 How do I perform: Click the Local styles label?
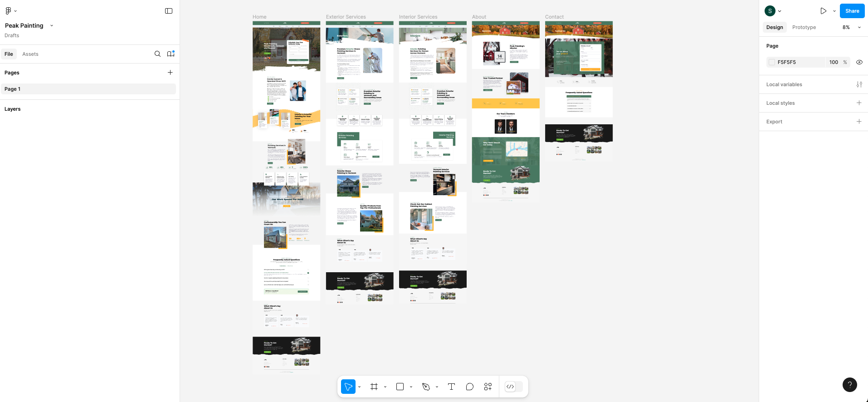pos(780,103)
